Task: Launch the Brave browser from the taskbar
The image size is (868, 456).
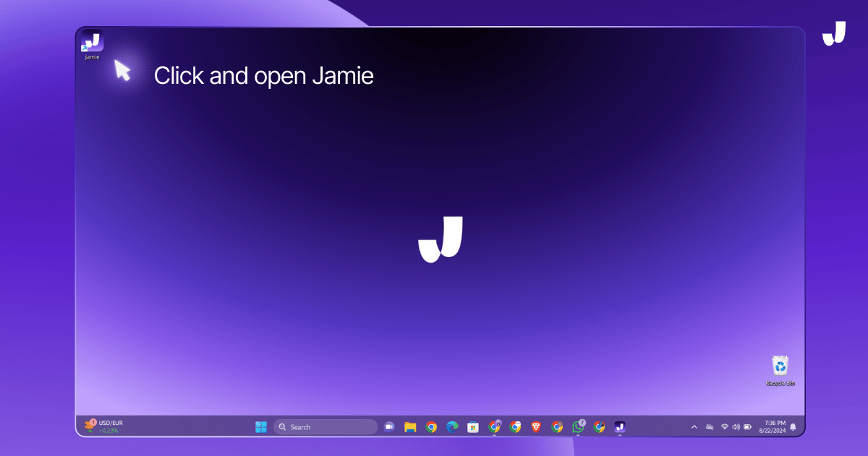Action: [x=536, y=427]
